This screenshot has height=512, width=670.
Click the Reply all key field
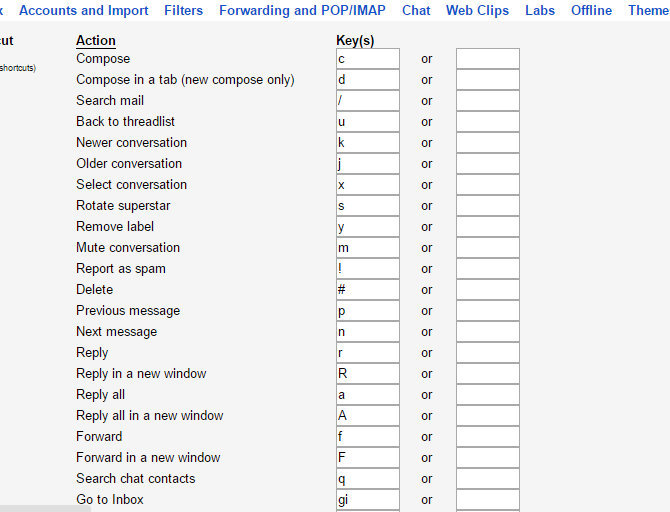(368, 395)
